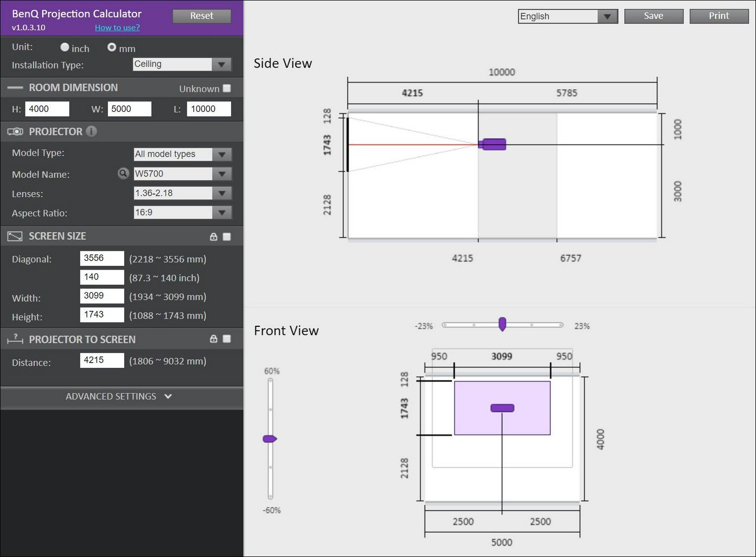
Task: Click the purple projector in Side View
Action: tap(493, 144)
